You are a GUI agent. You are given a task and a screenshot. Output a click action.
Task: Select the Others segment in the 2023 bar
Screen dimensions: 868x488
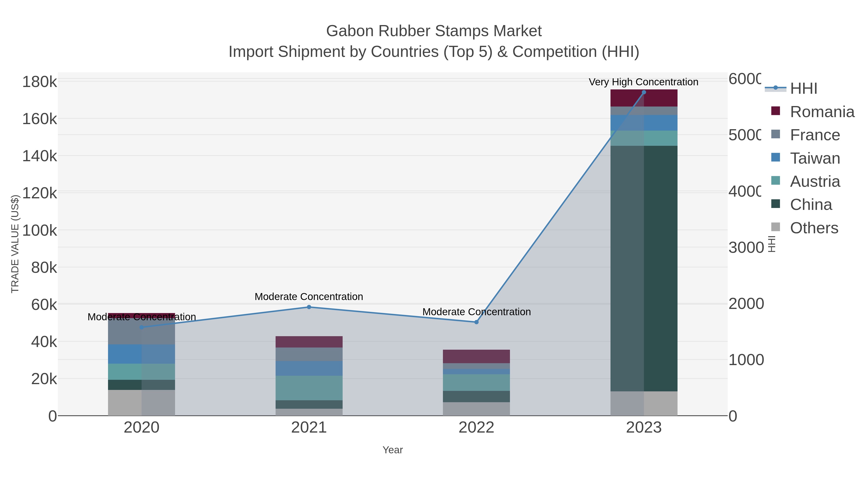(644, 403)
